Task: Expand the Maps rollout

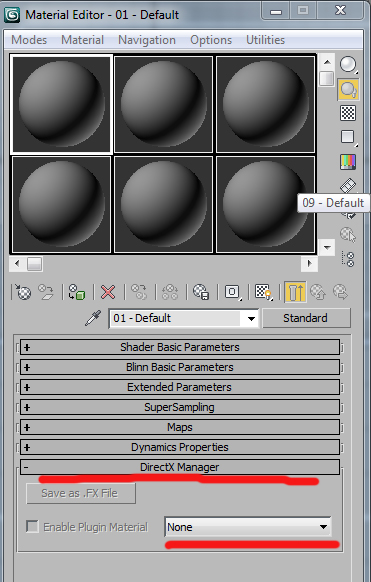Action: (x=180, y=427)
